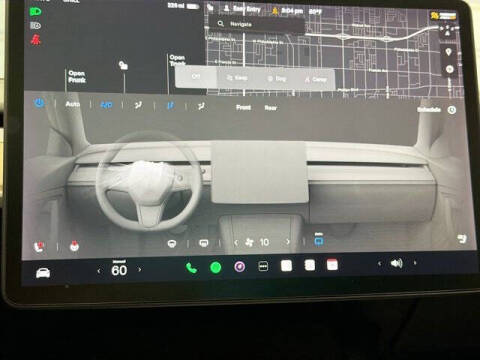Switch to Rear climate tab
This screenshot has height=360, width=480.
click(x=271, y=108)
